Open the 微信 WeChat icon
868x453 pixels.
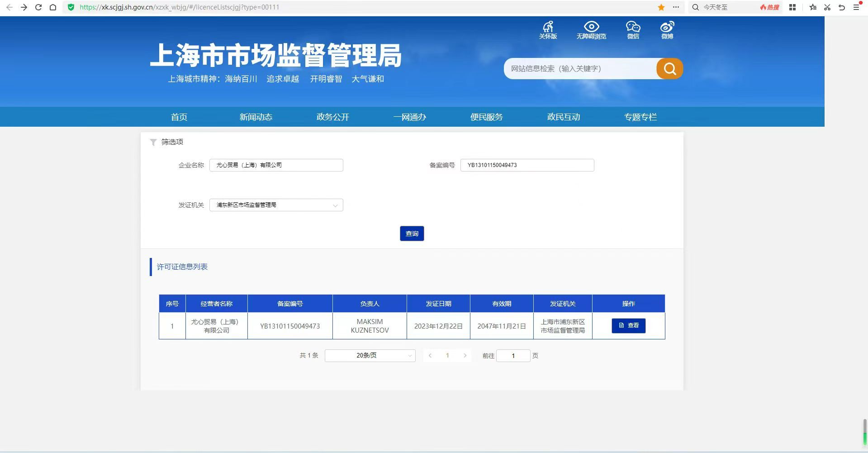[633, 30]
